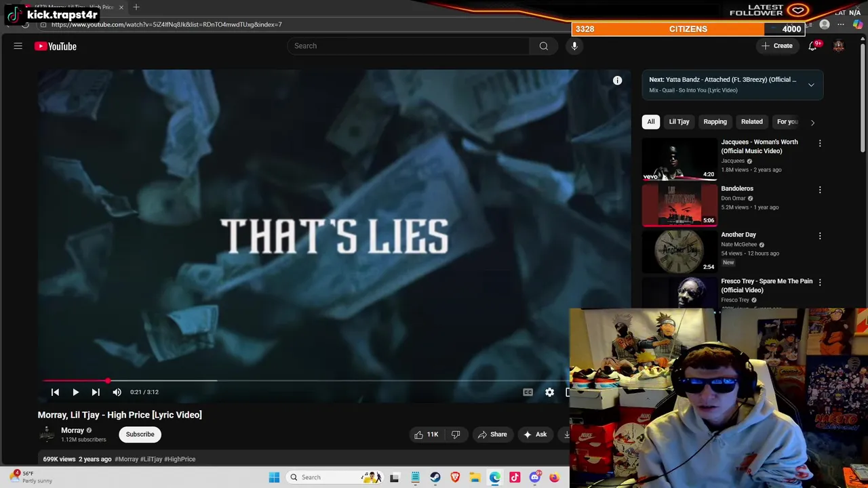Viewport: 868px width, 488px height.
Task: Share the High Price video
Action: (x=493, y=434)
